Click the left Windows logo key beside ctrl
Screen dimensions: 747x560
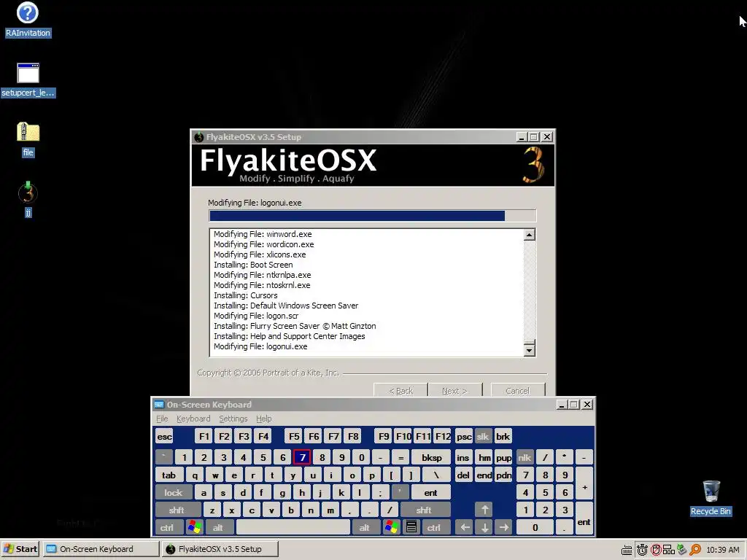pyautogui.click(x=194, y=527)
